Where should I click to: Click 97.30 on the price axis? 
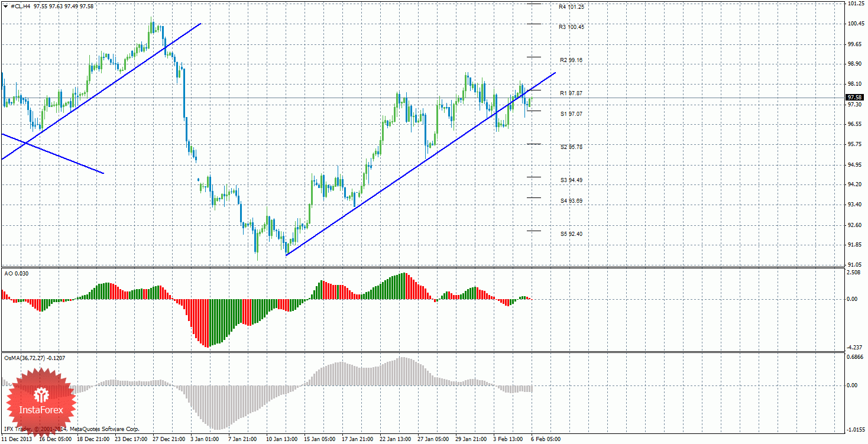[854, 104]
